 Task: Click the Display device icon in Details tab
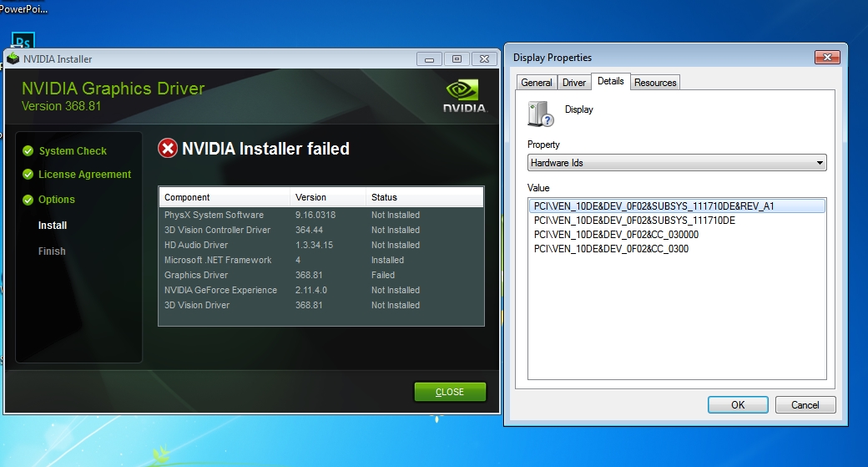tap(540, 114)
